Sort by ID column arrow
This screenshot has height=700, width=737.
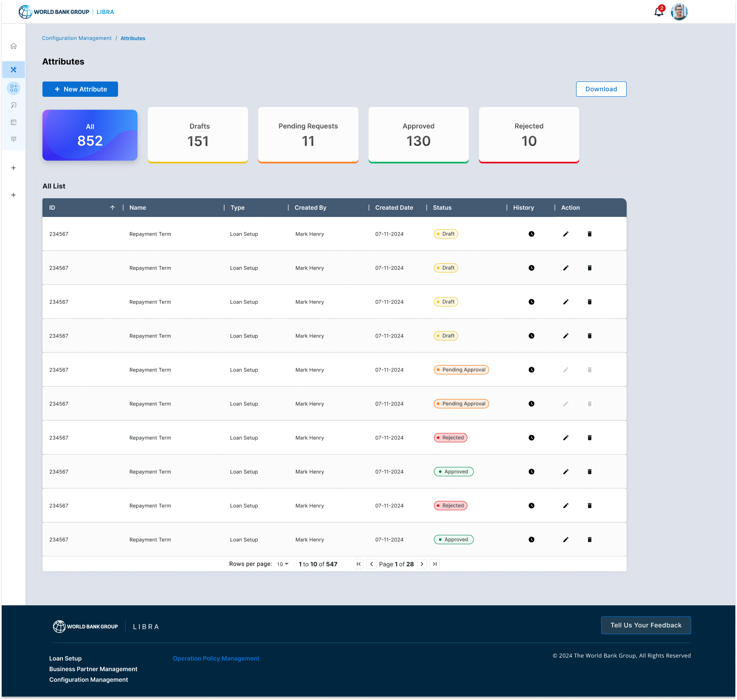(113, 208)
